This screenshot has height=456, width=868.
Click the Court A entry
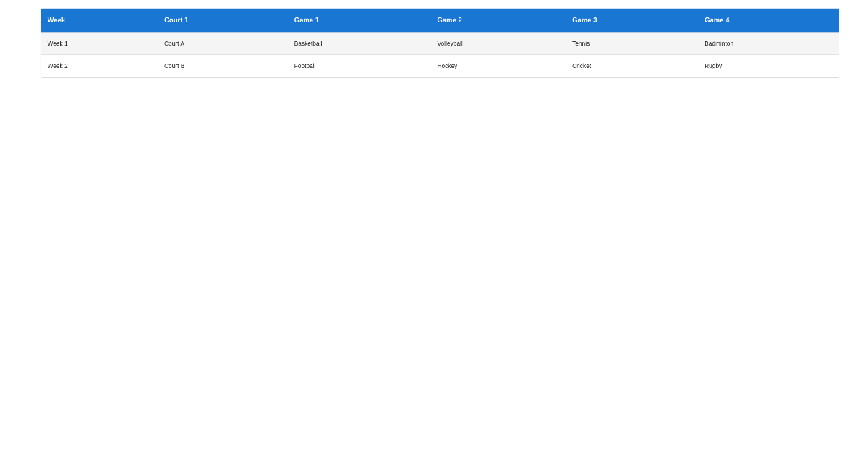[174, 43]
